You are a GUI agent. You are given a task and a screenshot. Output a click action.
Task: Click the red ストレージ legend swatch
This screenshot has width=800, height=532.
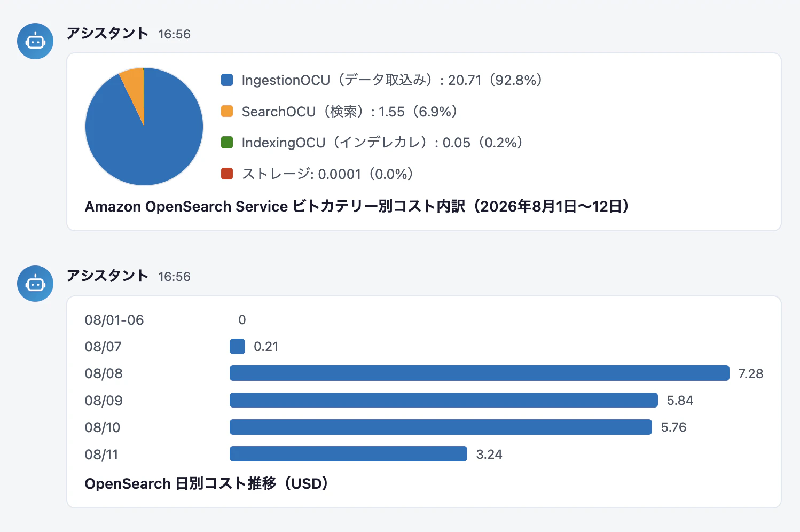click(227, 174)
